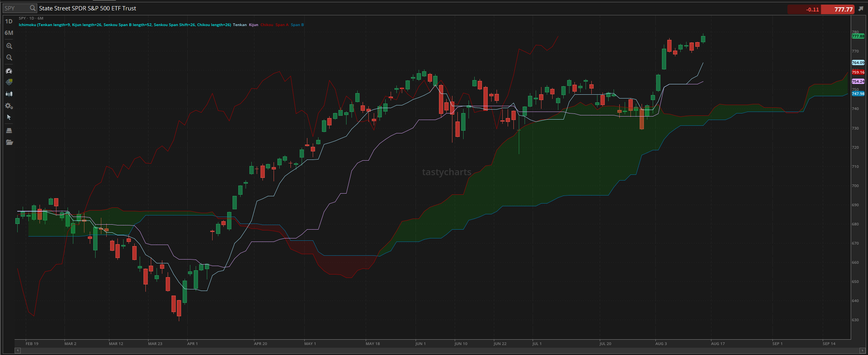Select the pointer cursor tool
The image size is (868, 355).
click(x=9, y=117)
